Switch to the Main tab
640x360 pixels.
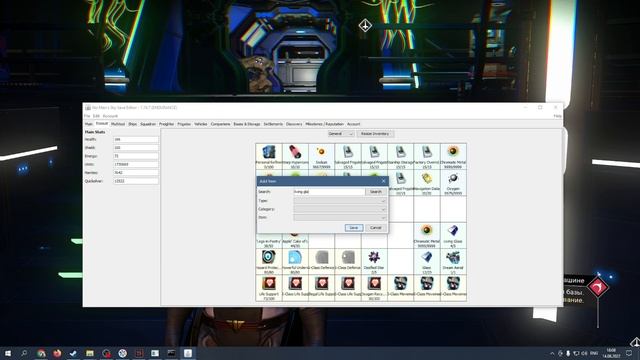[x=89, y=124]
